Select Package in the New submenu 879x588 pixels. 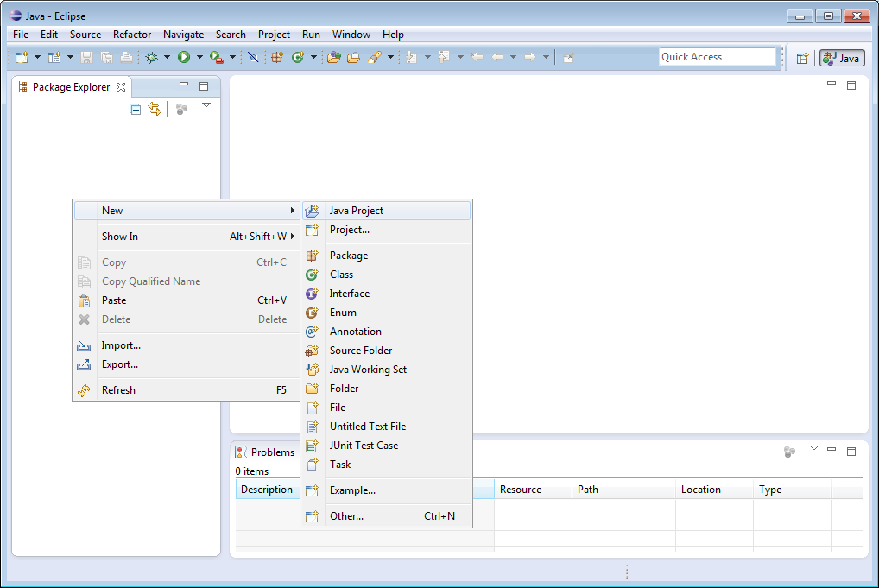click(386, 255)
